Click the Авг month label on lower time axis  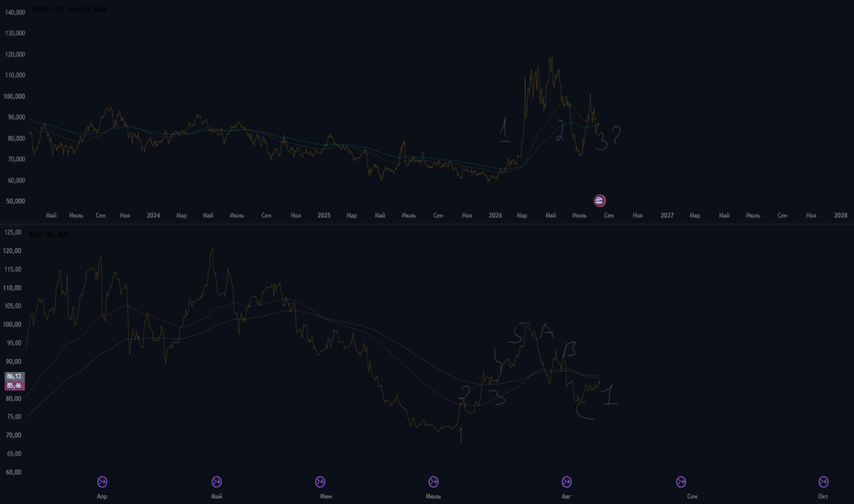566,497
